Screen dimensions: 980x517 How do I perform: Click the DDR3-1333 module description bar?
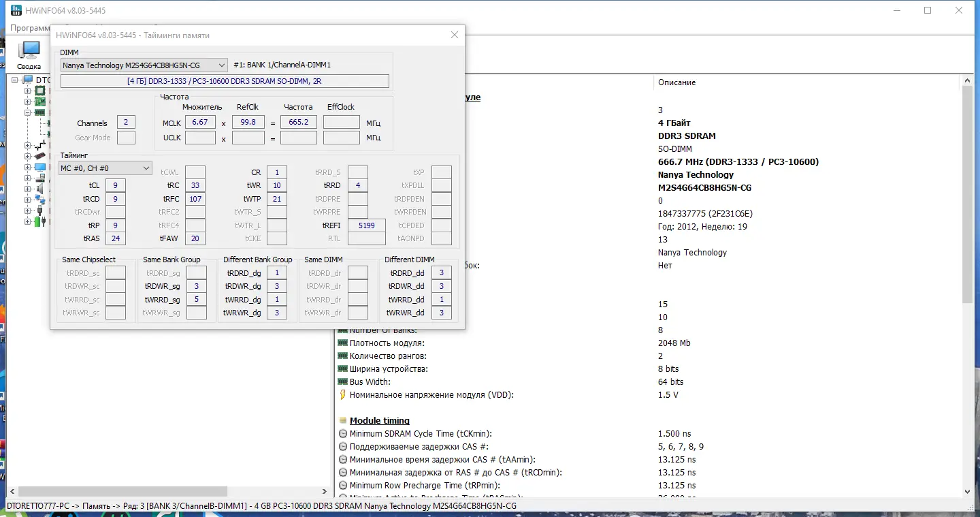click(x=225, y=81)
